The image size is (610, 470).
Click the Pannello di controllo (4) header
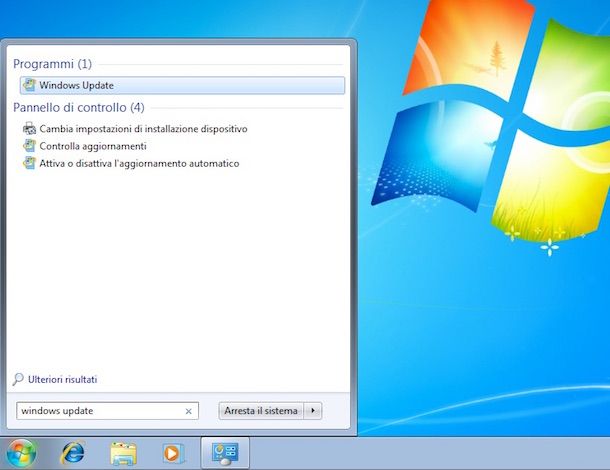[x=79, y=107]
